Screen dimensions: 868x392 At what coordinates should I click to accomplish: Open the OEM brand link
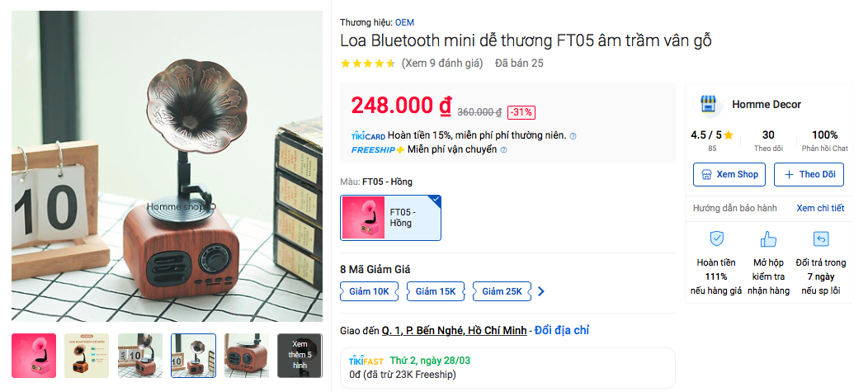click(x=404, y=23)
